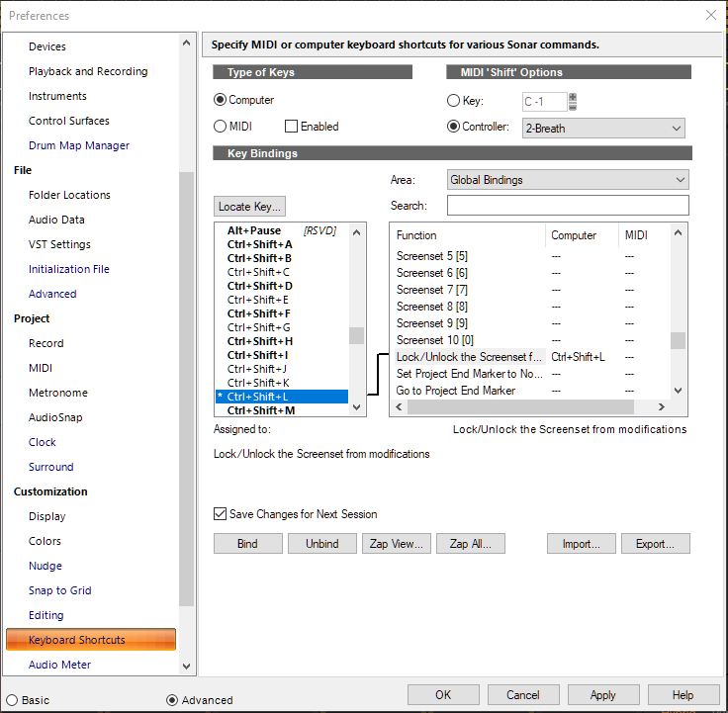The width and height of the screenshot is (728, 713).
Task: Toggle Save Changes for Next Session
Action: tap(221, 514)
